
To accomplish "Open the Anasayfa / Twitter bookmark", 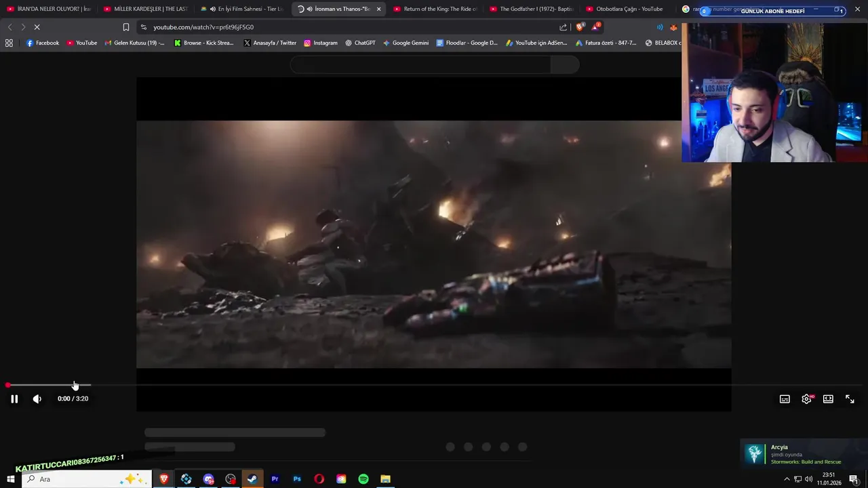I will pyautogui.click(x=270, y=43).
